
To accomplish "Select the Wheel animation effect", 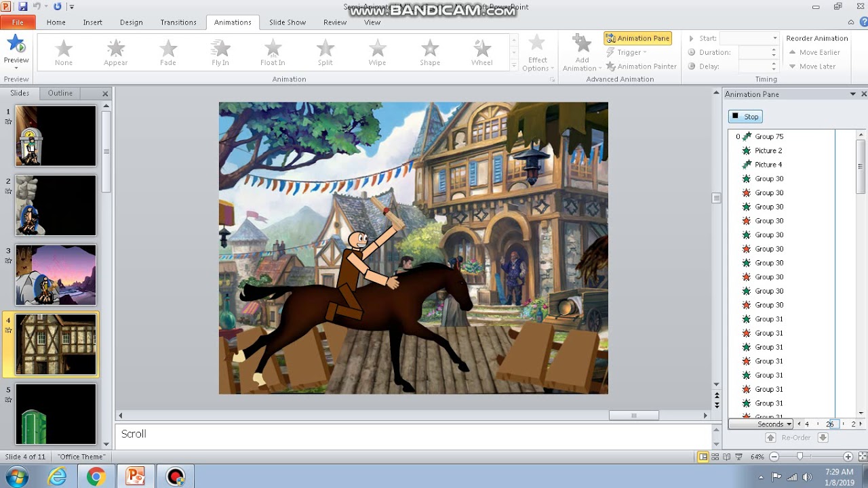I will pos(482,52).
